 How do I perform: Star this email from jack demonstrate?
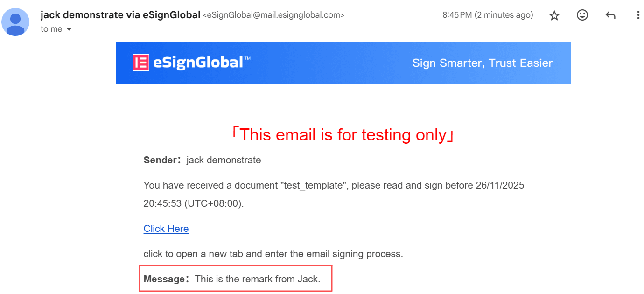tap(554, 15)
